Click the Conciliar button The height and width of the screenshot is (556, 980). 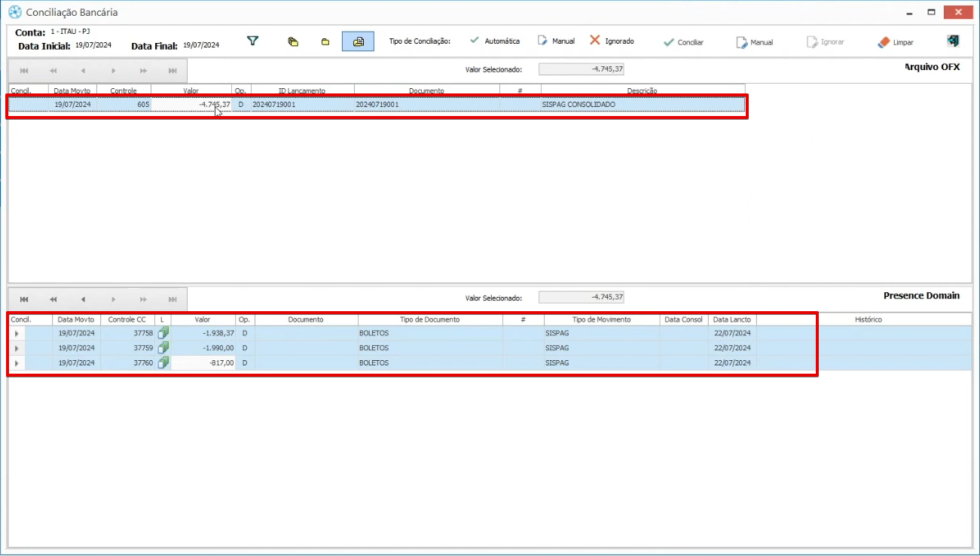tap(683, 42)
